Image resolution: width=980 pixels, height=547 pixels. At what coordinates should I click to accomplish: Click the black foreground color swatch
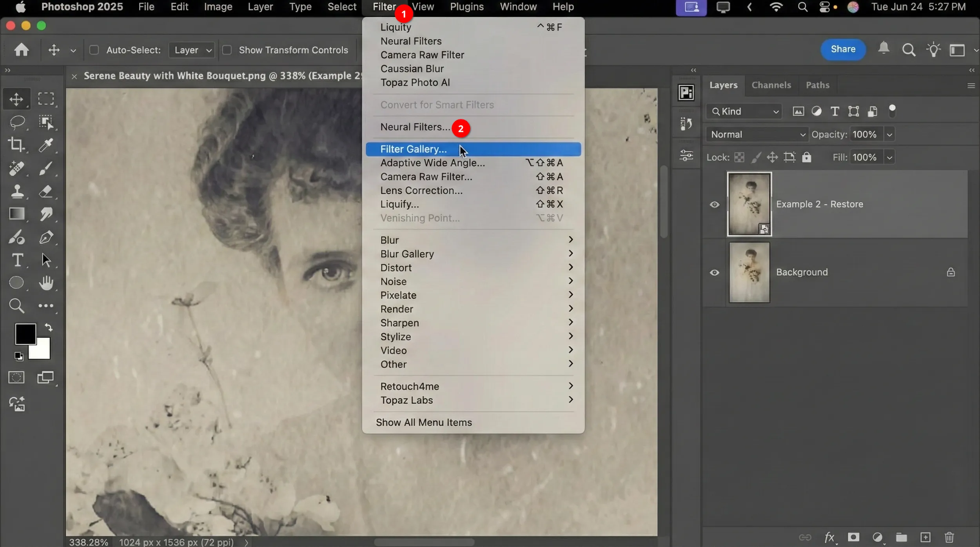25,334
